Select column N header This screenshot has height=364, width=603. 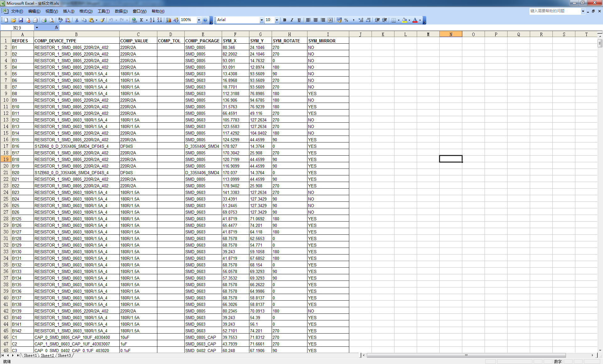tap(451, 34)
